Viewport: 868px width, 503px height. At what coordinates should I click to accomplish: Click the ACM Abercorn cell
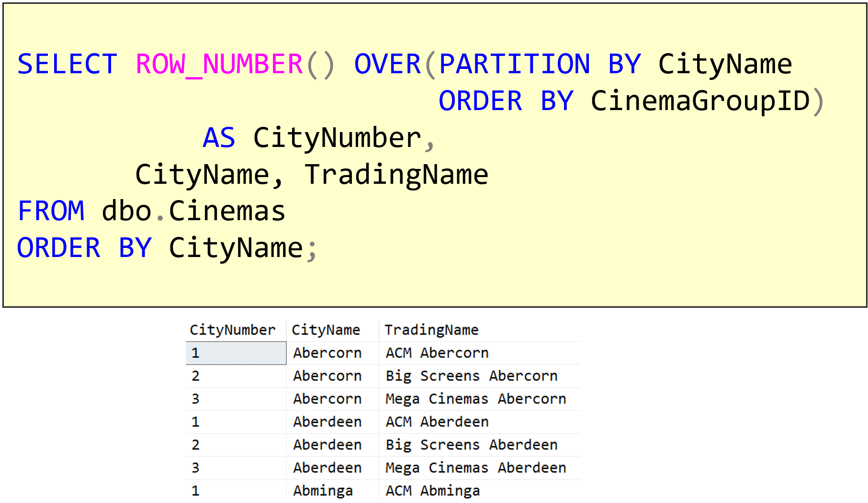[437, 353]
